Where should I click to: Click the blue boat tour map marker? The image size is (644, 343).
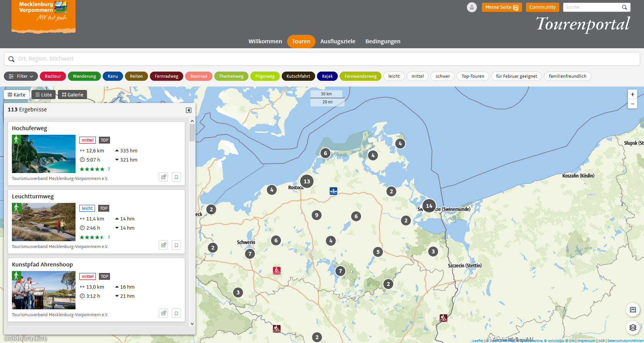333,191
